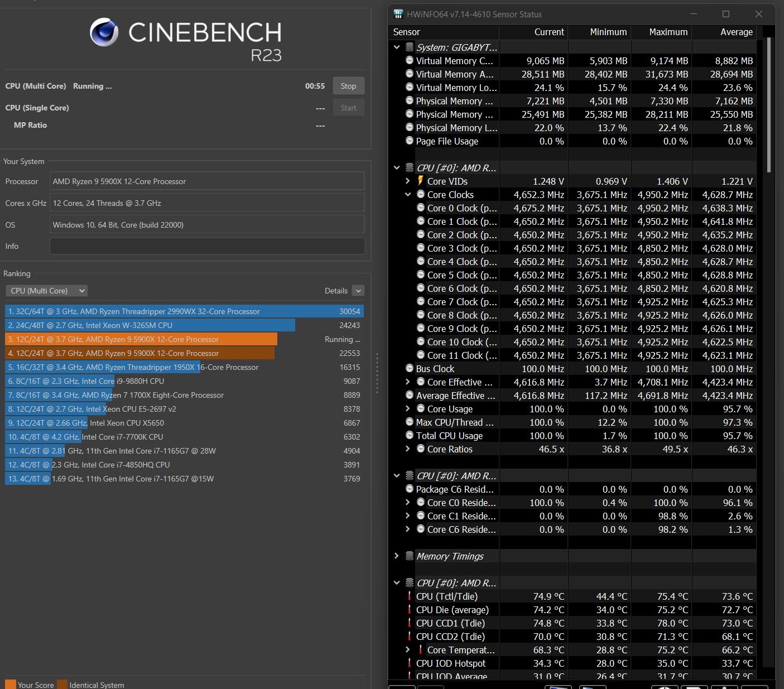
Task: Collapse the System: GIGABYTE sensor group
Action: point(397,47)
